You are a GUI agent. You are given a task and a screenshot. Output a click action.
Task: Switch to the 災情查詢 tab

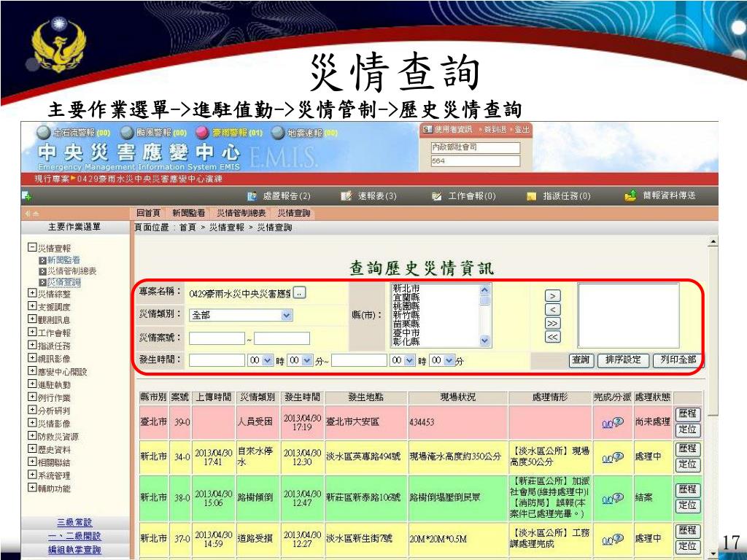click(x=294, y=213)
